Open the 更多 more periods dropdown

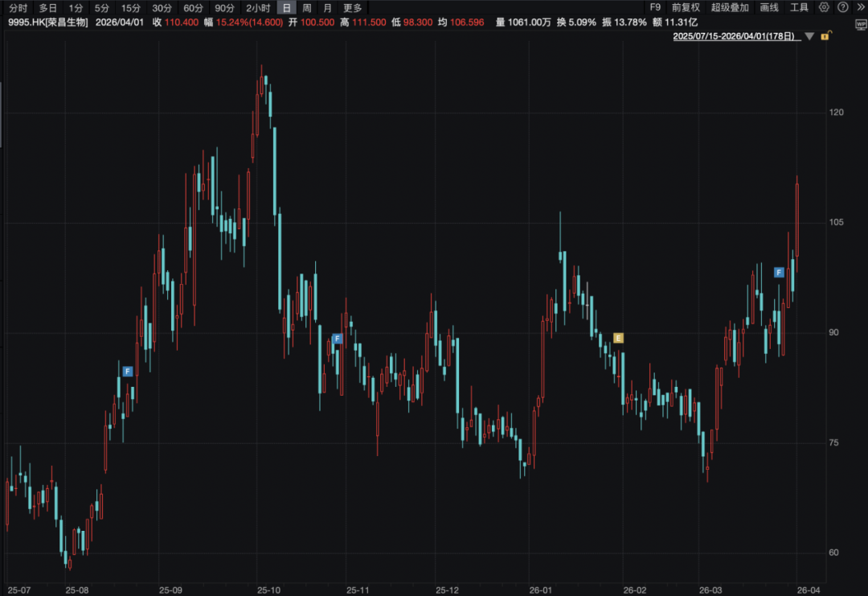(353, 8)
